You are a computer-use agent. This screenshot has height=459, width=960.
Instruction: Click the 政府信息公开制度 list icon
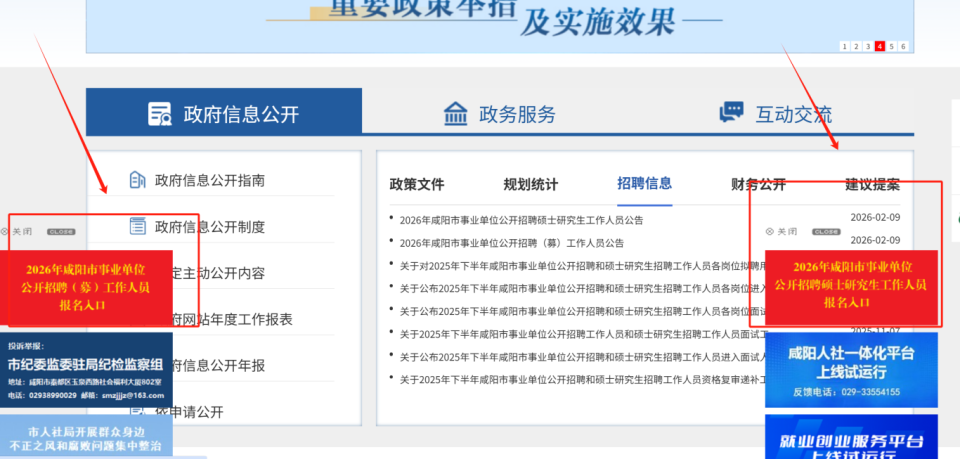[x=138, y=226]
